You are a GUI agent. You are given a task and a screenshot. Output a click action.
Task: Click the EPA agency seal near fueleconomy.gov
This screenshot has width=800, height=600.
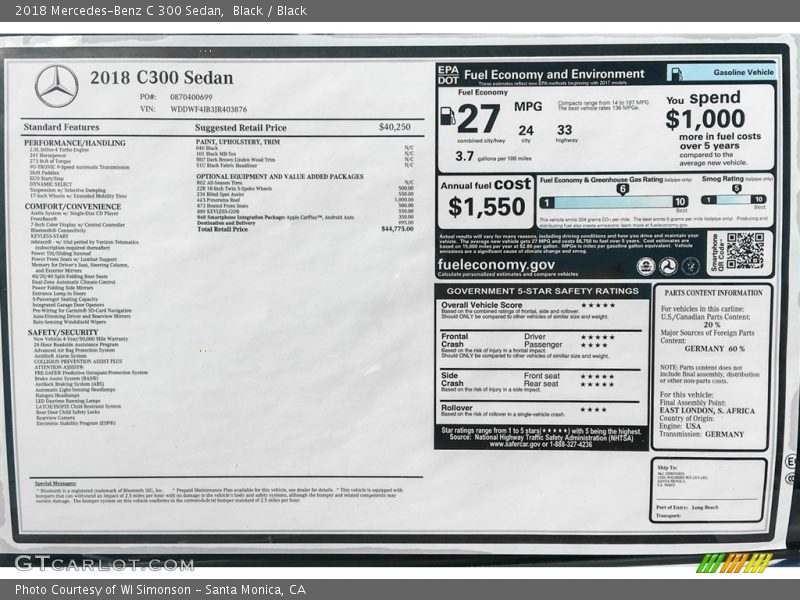coord(646,266)
